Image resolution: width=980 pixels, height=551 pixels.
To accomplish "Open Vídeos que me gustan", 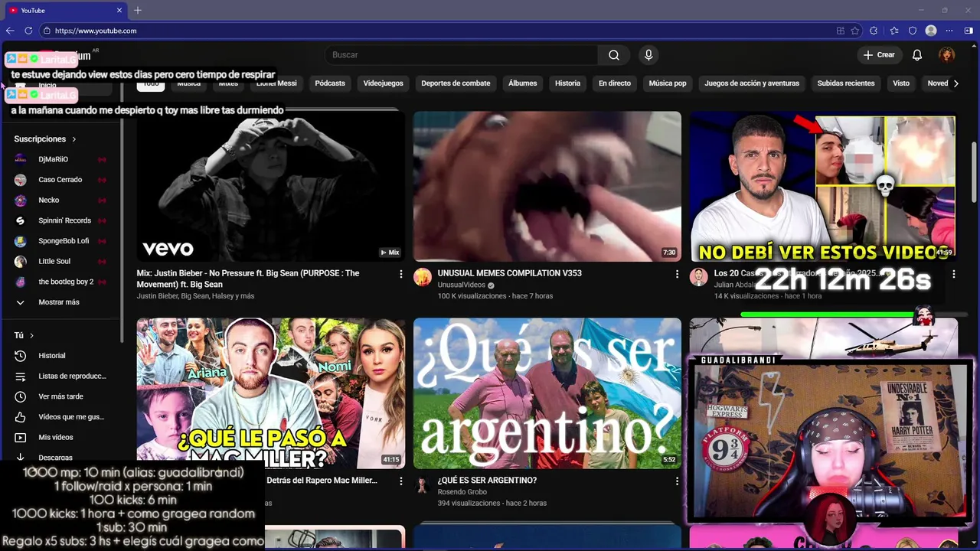I will point(60,417).
